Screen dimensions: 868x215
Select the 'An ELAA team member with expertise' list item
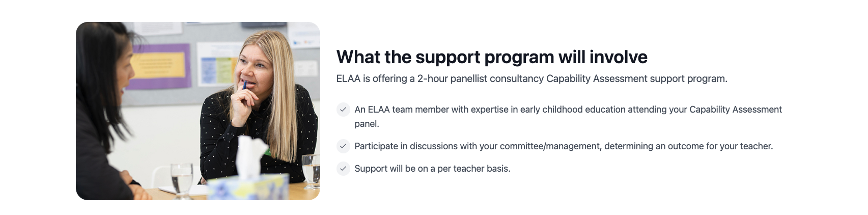tap(568, 110)
